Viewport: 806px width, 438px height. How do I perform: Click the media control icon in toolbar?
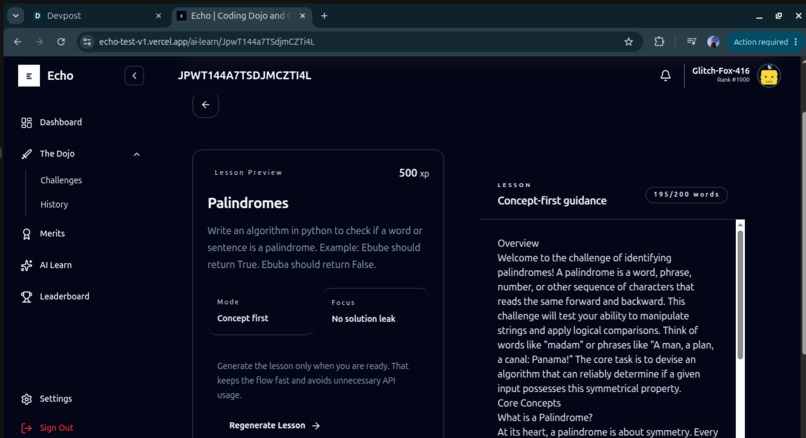click(x=691, y=42)
